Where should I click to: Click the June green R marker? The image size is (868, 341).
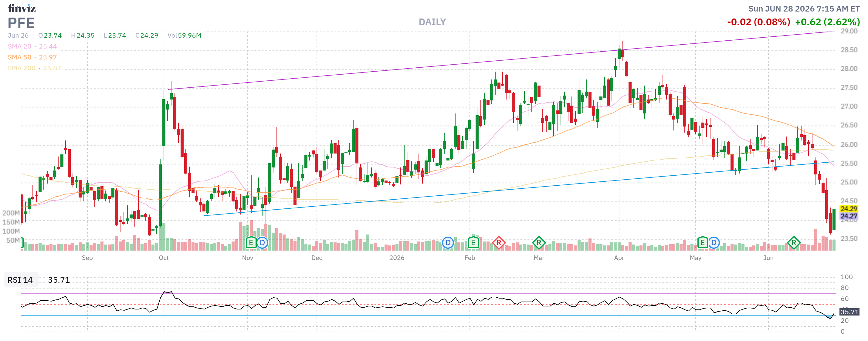coord(794,242)
